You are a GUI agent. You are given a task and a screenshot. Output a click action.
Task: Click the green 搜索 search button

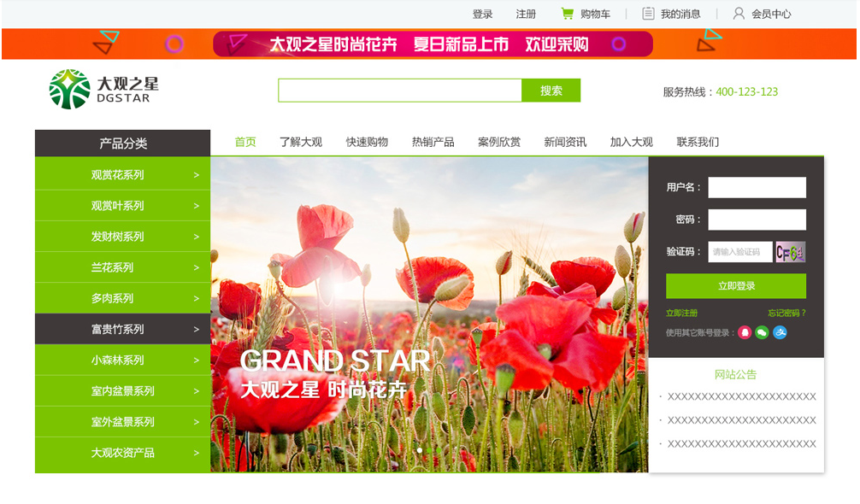(551, 89)
